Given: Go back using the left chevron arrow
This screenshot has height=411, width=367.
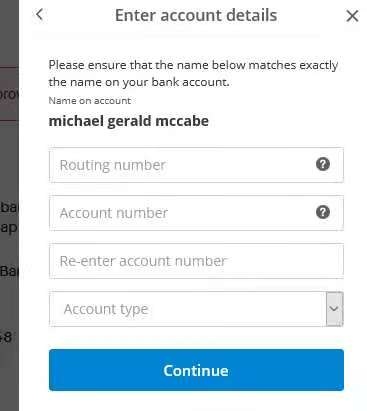Looking at the screenshot, I should click(x=39, y=14).
